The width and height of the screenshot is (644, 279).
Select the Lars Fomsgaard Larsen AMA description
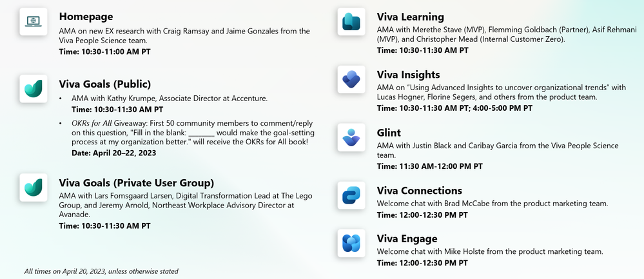click(186, 205)
